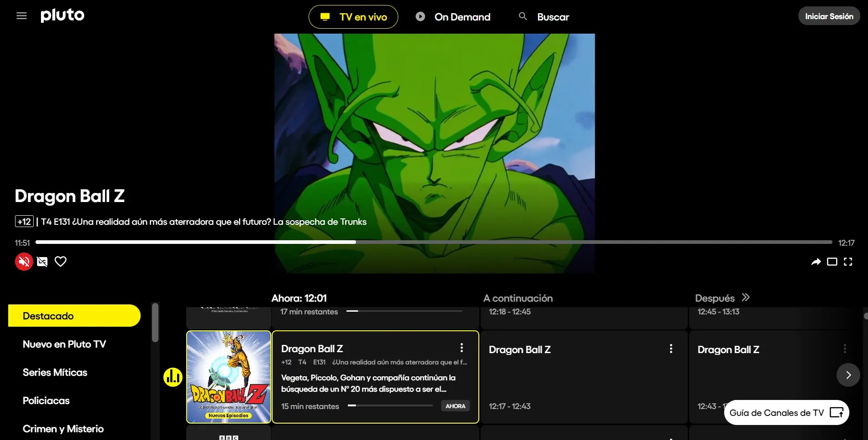Switch to theater mode view
Viewport: 868px width, 440px height.
click(x=832, y=262)
